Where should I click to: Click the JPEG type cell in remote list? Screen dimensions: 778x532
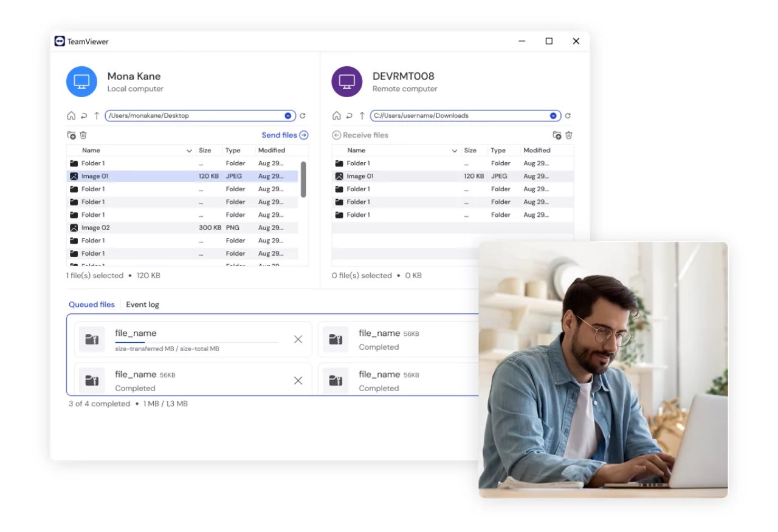point(499,176)
